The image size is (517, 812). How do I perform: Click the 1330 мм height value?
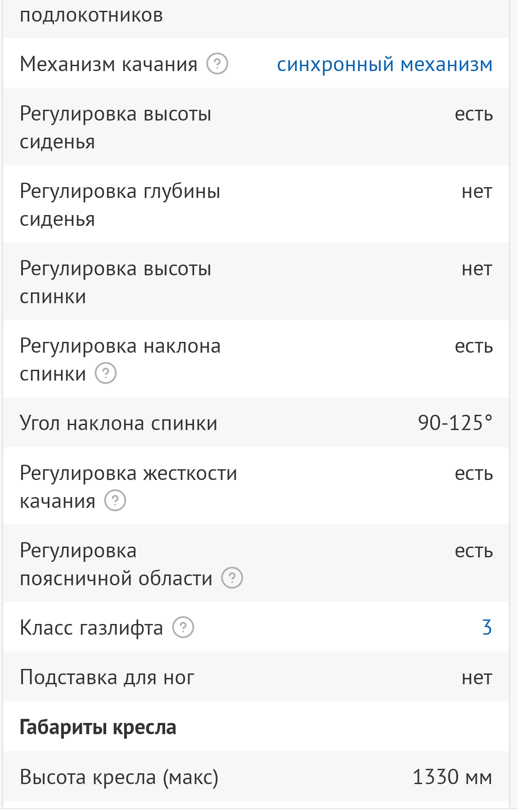point(452,777)
